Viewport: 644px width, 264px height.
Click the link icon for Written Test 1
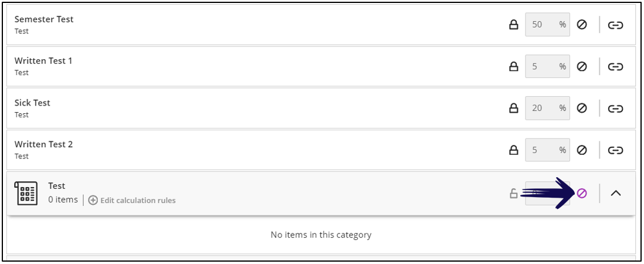point(615,67)
